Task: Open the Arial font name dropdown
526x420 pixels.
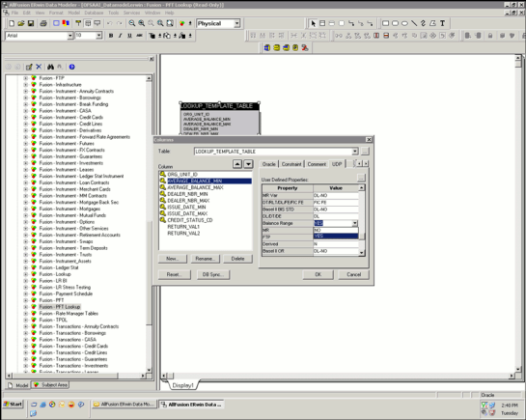Action: click(70, 36)
